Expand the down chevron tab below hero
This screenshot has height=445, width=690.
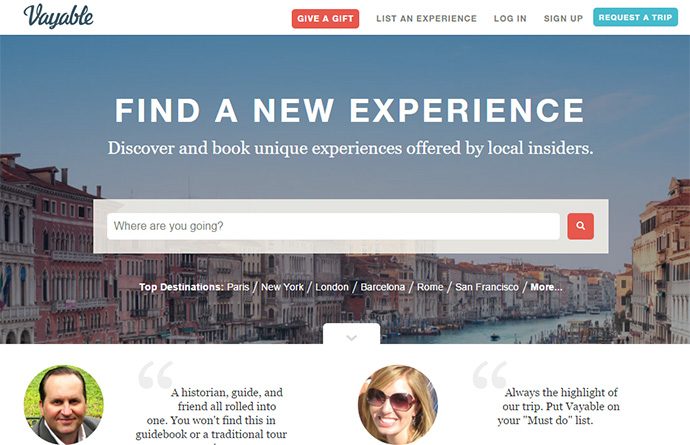click(x=351, y=334)
